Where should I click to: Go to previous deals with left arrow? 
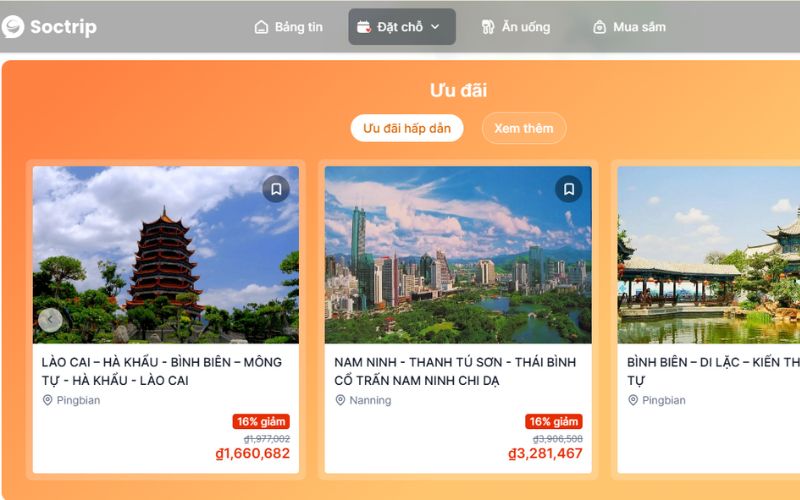click(x=50, y=320)
